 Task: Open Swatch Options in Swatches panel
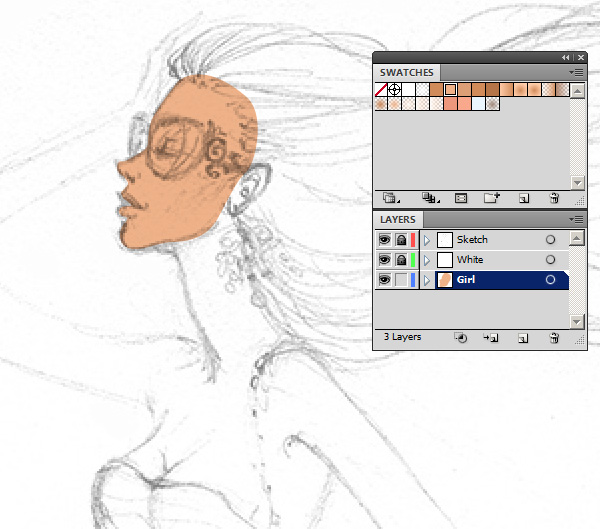point(461,198)
